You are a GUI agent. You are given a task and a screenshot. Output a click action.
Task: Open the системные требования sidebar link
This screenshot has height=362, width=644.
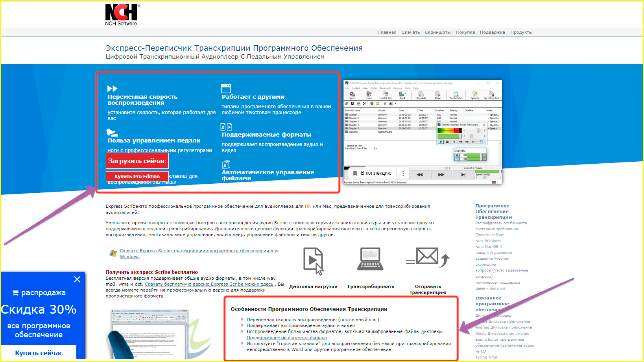496,229
